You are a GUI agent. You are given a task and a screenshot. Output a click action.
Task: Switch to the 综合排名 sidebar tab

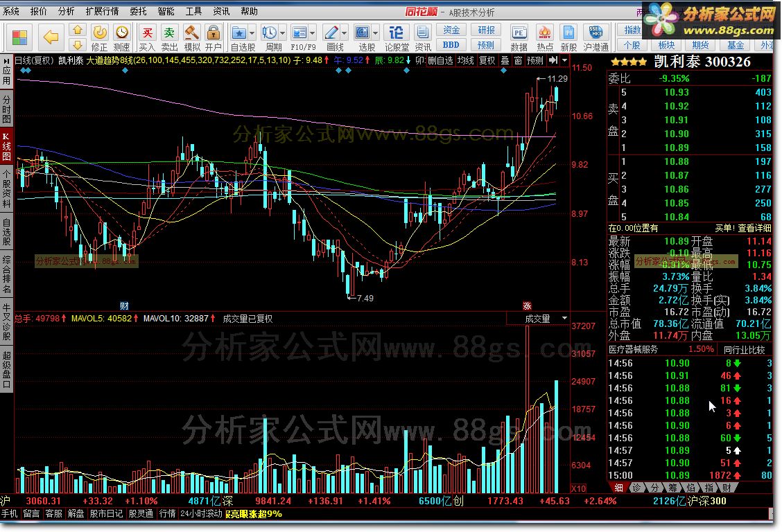pyautogui.click(x=6, y=274)
